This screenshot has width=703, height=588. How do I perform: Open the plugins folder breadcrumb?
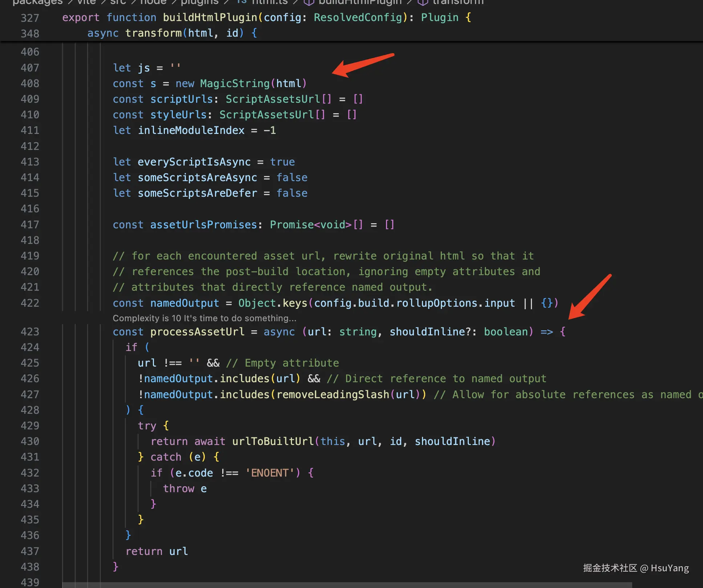199,2
